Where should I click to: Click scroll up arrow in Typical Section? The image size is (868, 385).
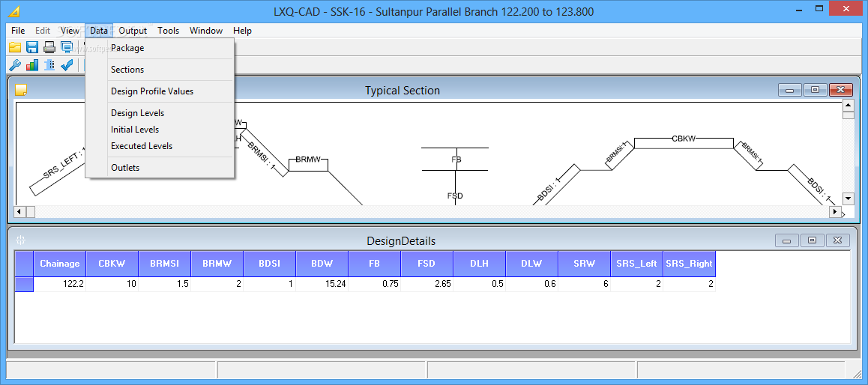tap(848, 106)
